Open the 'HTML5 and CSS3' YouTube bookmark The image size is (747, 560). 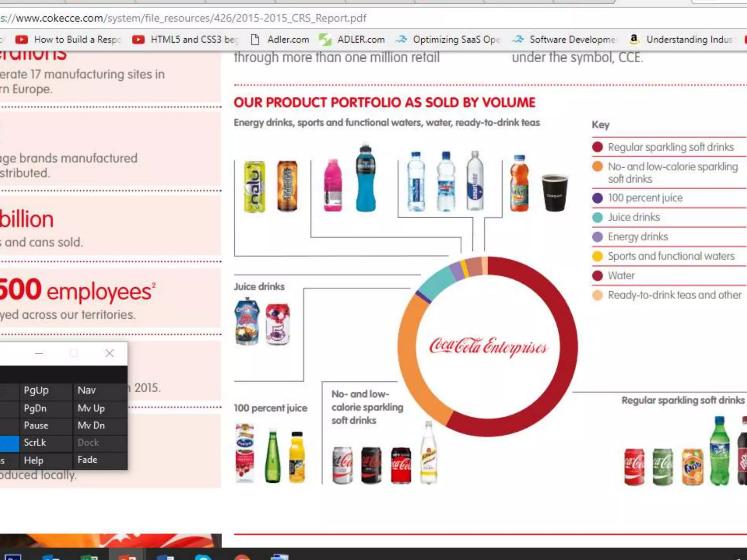tap(186, 39)
